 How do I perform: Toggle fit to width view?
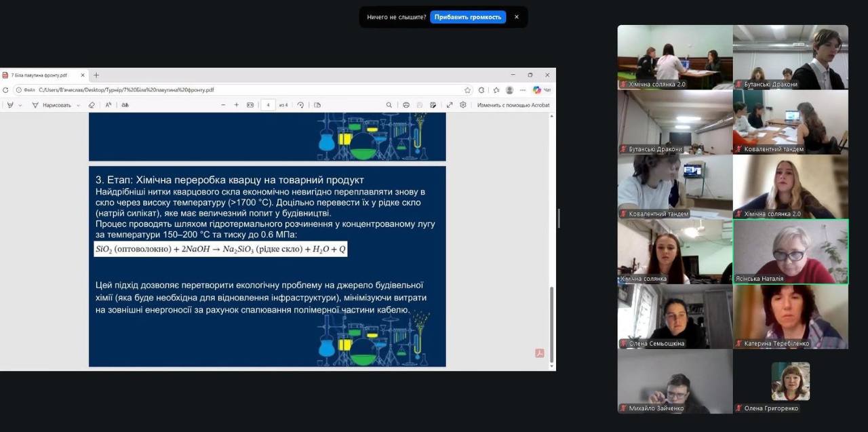(250, 105)
